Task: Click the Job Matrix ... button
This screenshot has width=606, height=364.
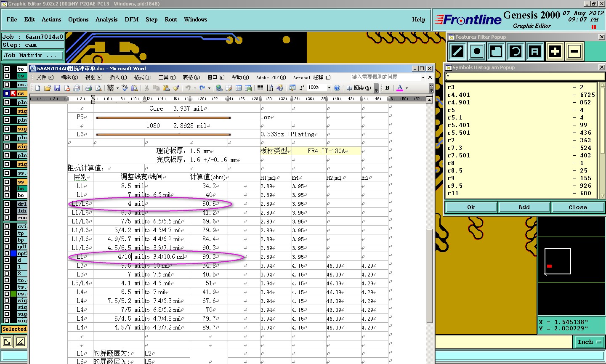Action: click(33, 55)
